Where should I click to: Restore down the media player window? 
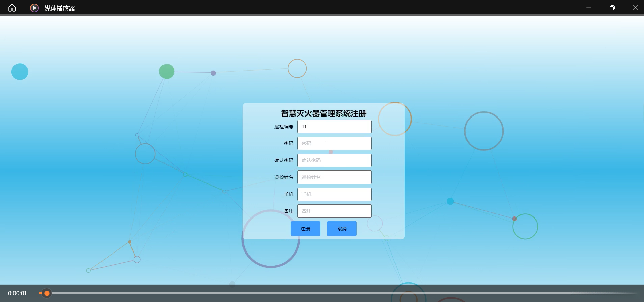tap(612, 8)
